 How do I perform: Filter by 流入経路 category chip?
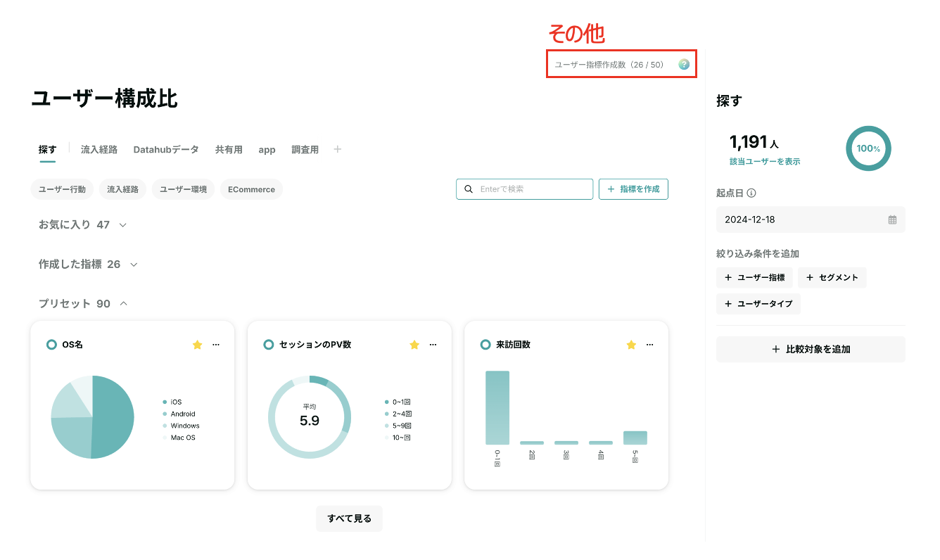pos(123,189)
